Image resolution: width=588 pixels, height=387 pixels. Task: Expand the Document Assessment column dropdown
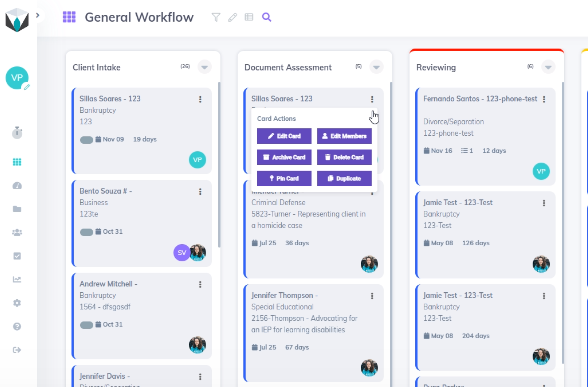point(376,67)
